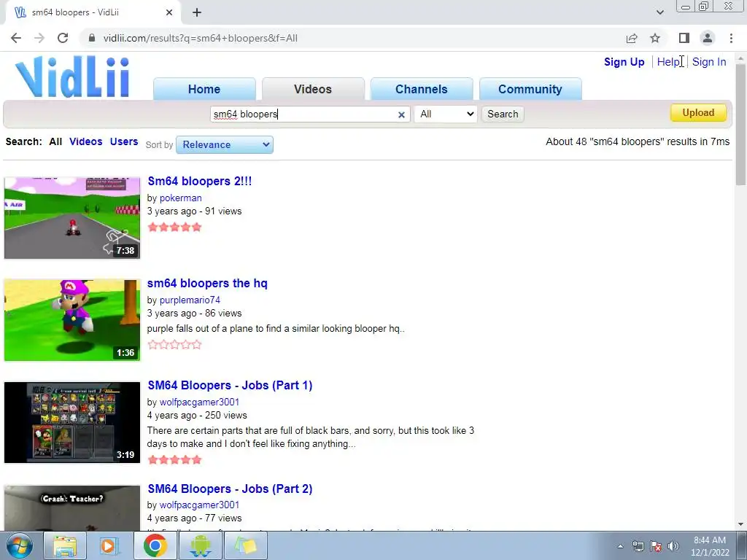747x560 pixels.
Task: Click the Sign In link
Action: tap(709, 62)
